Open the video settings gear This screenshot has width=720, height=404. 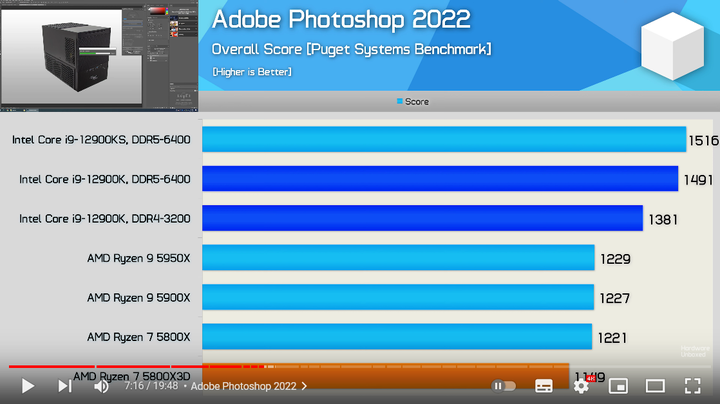(x=582, y=386)
